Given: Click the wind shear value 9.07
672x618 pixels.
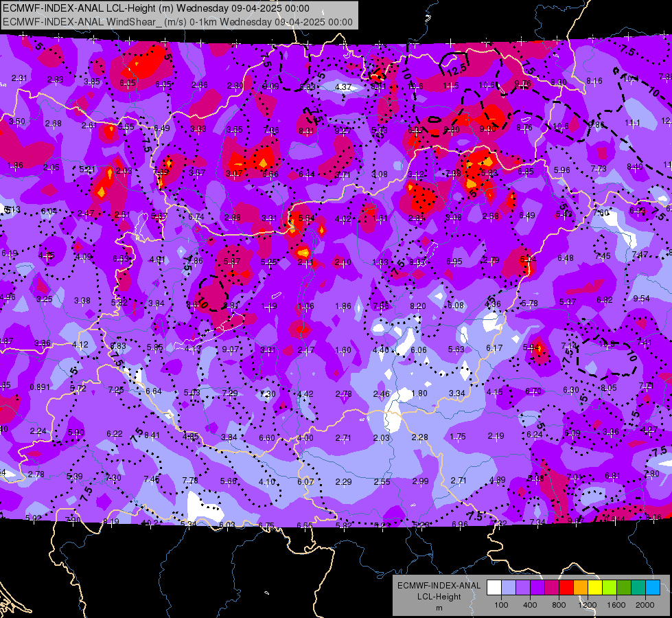Looking at the screenshot, I should coord(231,349).
